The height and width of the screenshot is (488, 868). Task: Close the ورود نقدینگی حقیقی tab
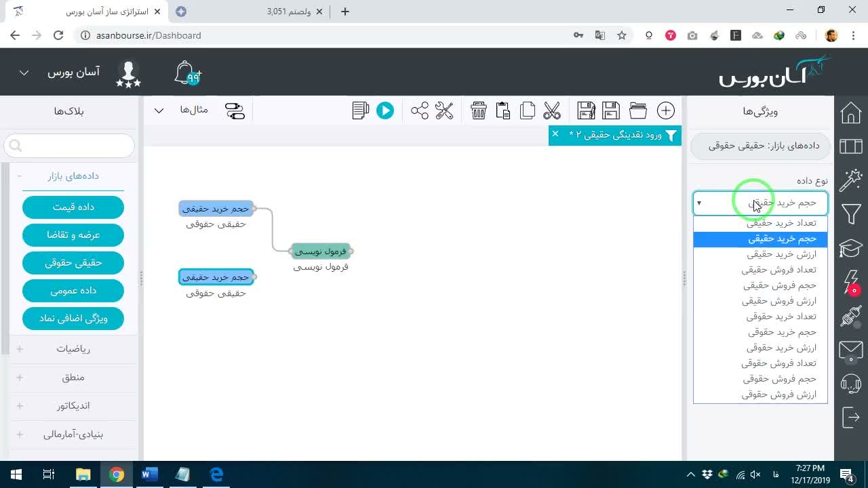tap(555, 134)
